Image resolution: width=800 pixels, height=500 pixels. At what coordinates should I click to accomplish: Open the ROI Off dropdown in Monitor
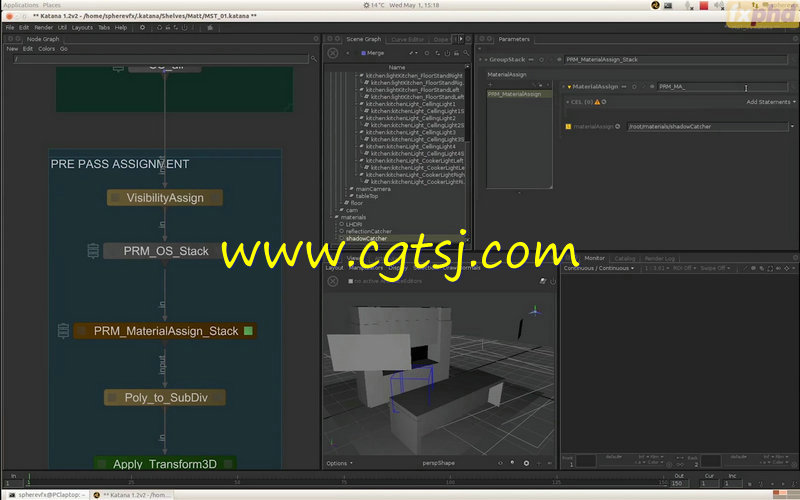pos(685,268)
